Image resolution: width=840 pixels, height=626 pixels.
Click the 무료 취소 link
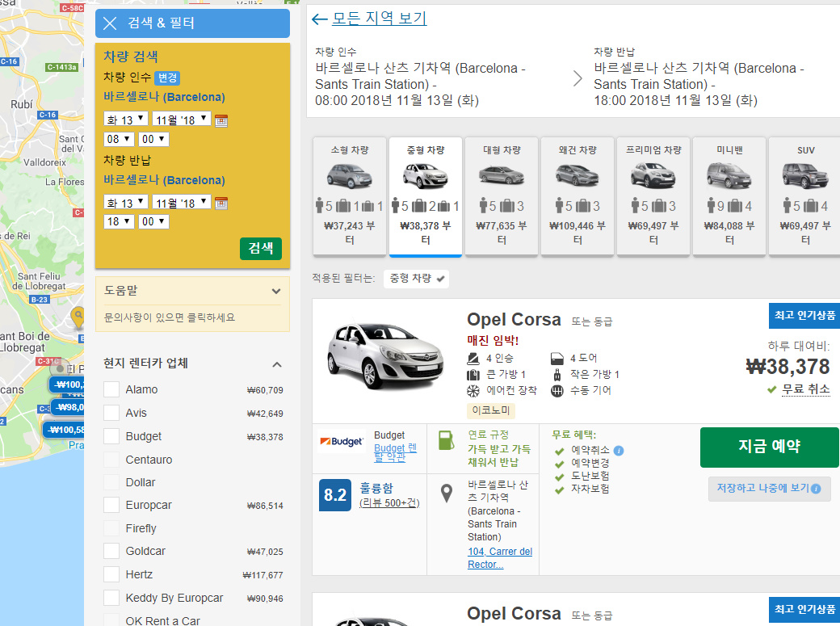tap(806, 389)
